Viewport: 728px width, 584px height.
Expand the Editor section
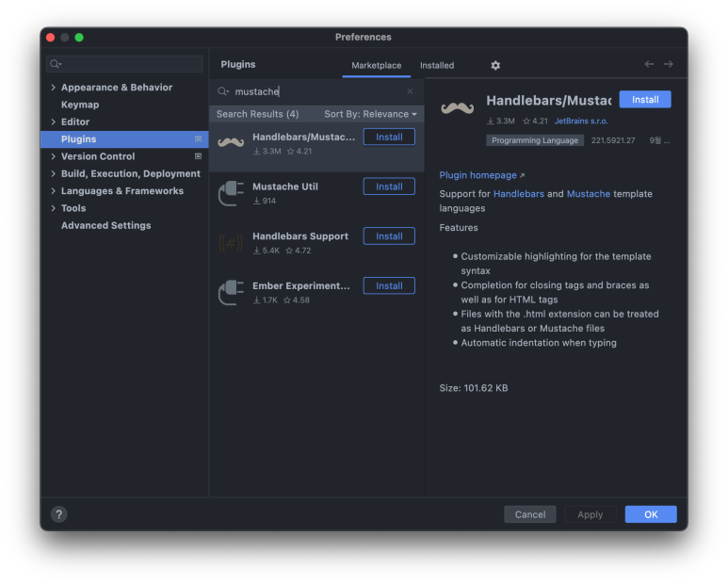(53, 122)
